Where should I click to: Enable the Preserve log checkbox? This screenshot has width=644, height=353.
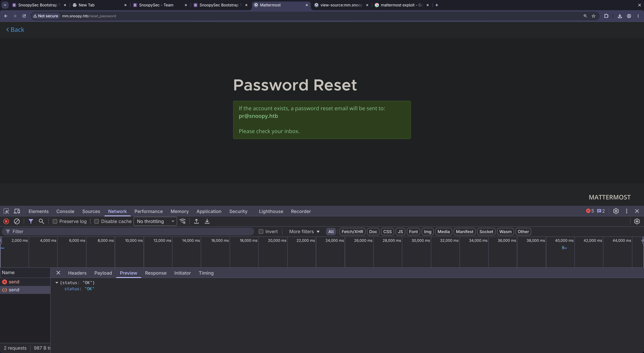(x=55, y=221)
